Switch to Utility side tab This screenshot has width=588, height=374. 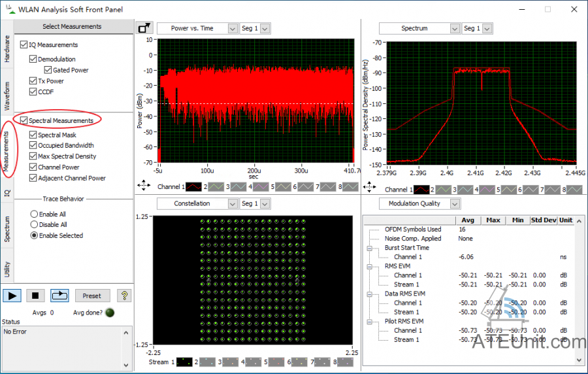pyautogui.click(x=7, y=269)
